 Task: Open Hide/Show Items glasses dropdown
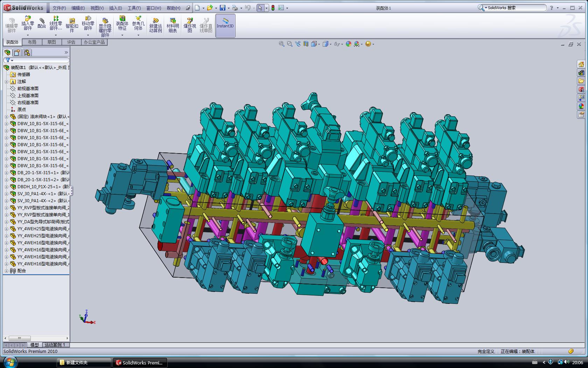pos(342,44)
